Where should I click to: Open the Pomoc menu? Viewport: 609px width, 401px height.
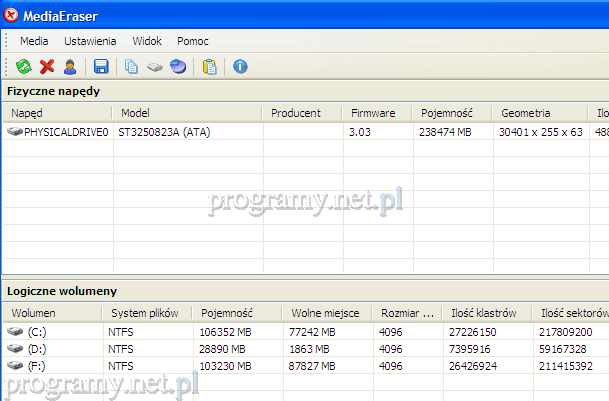click(x=193, y=41)
